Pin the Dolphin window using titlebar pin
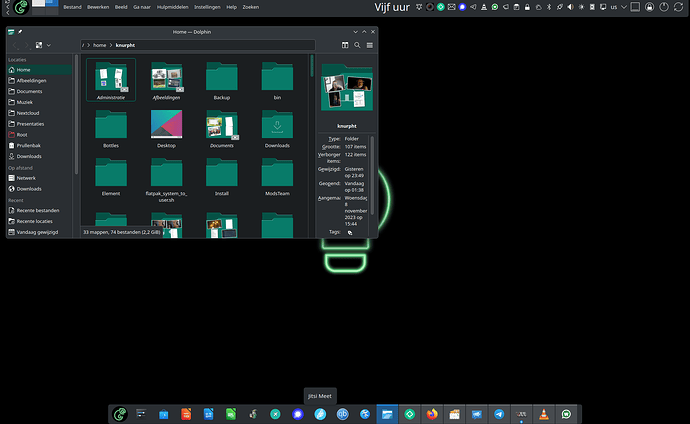Viewport: 690px width, 424px height. (20, 32)
